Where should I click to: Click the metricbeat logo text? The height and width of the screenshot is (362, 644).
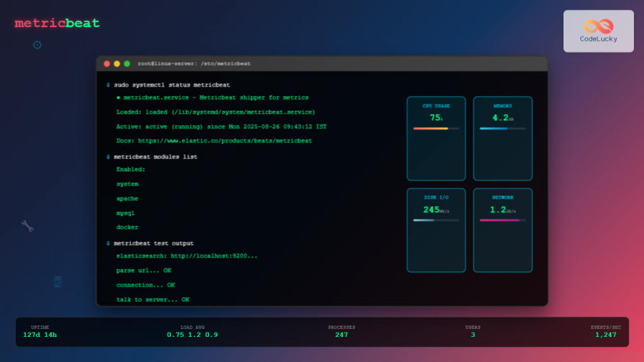(56, 23)
